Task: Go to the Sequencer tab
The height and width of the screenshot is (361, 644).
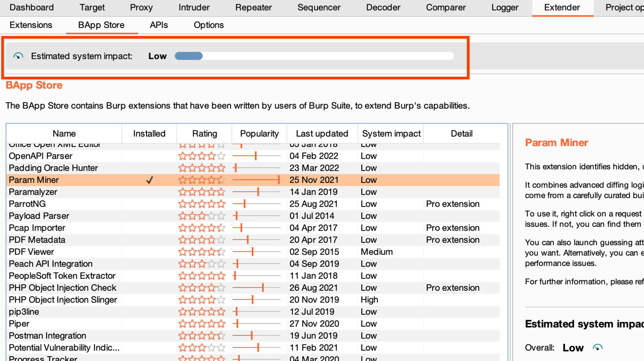Action: click(319, 8)
